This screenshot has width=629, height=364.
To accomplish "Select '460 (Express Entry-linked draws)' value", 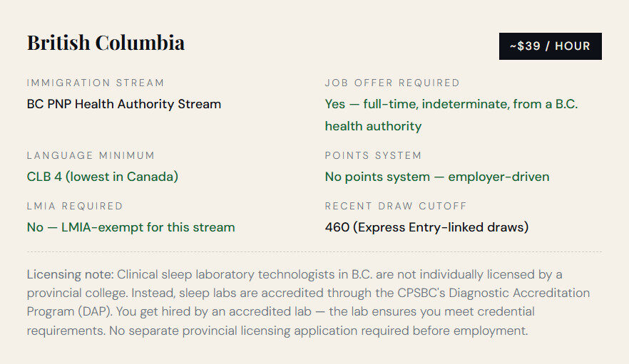I will (426, 227).
